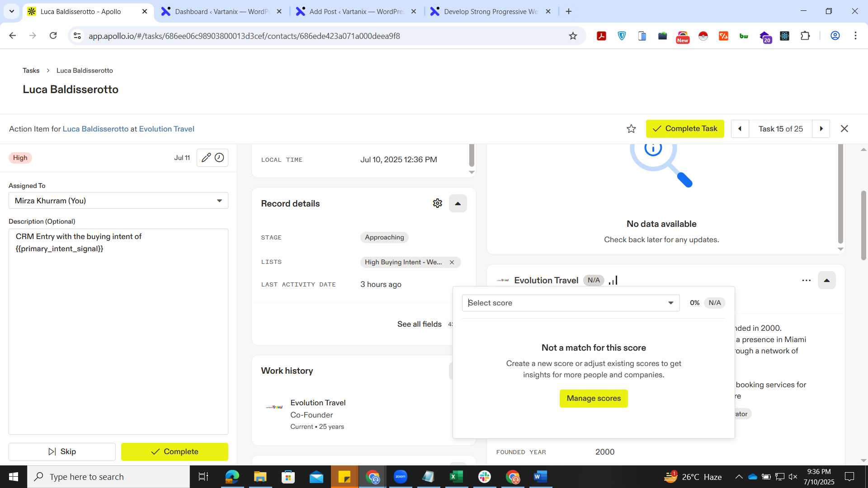868x488 pixels.
Task: Open the notification center icon
Action: click(x=849, y=477)
